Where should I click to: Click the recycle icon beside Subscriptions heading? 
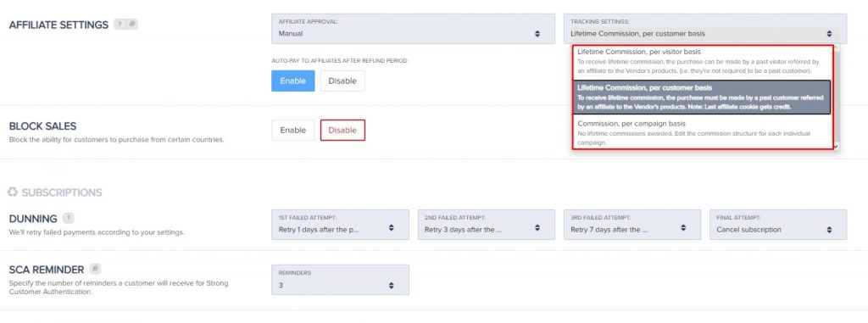coord(13,192)
